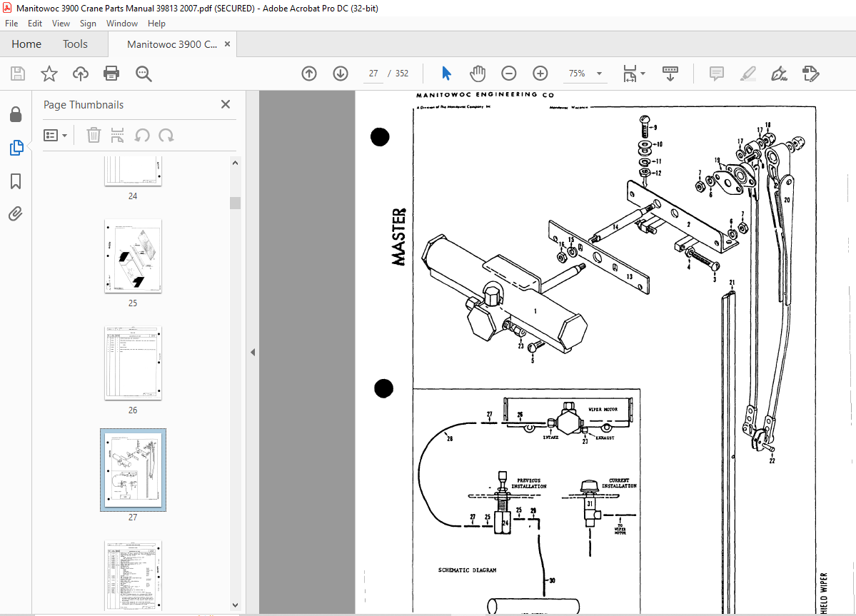Select the page 26 thumbnail
Screen dimensions: 856x616
tap(134, 363)
